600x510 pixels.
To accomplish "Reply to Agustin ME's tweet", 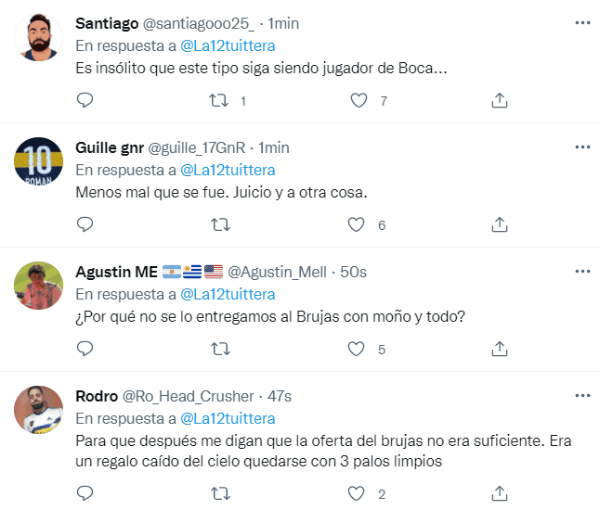I will [x=85, y=349].
